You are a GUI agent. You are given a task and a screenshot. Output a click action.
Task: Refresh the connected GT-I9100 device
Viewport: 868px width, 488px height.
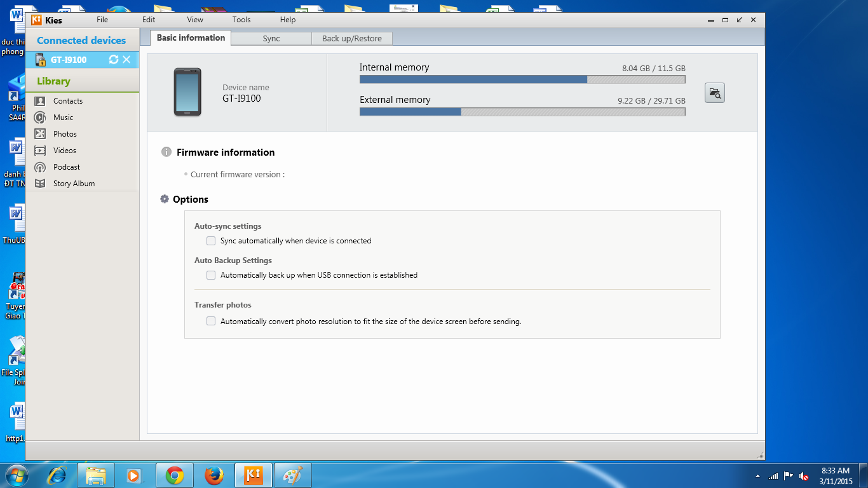coord(114,59)
